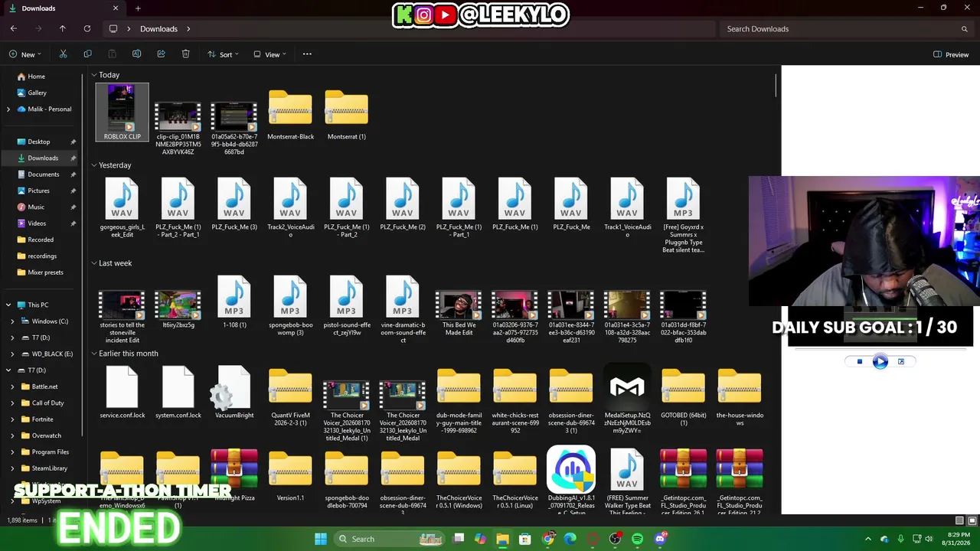Click Downloads in the address breadcrumb

[158, 29]
